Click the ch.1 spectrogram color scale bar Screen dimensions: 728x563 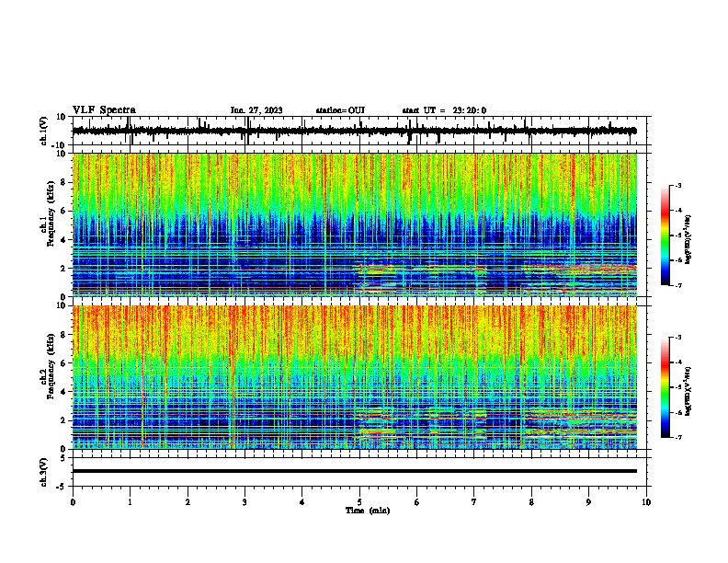(665, 236)
